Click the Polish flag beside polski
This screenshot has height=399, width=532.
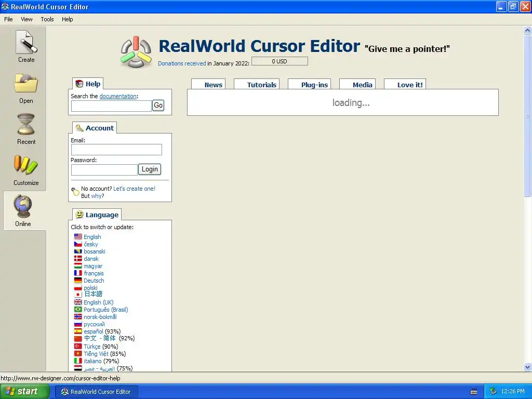[78, 288]
